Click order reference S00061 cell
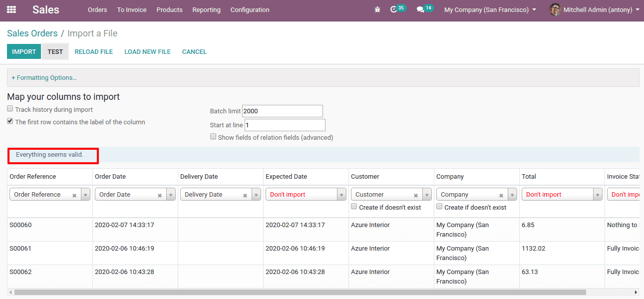 click(20, 249)
